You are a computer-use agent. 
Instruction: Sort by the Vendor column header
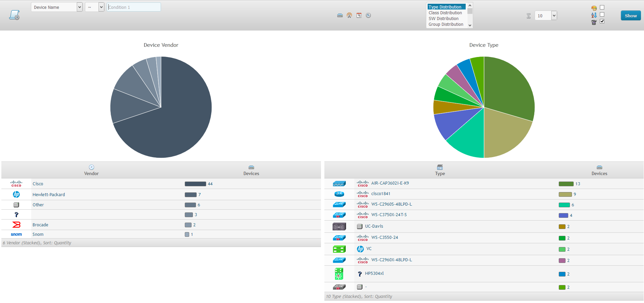coord(91,173)
